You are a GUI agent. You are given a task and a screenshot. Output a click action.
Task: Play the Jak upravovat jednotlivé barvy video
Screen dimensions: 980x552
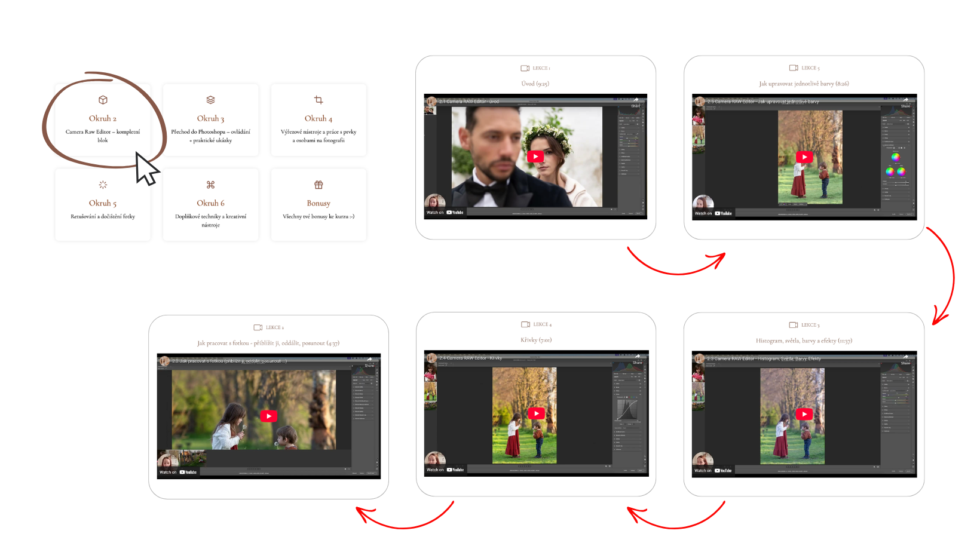click(x=804, y=157)
